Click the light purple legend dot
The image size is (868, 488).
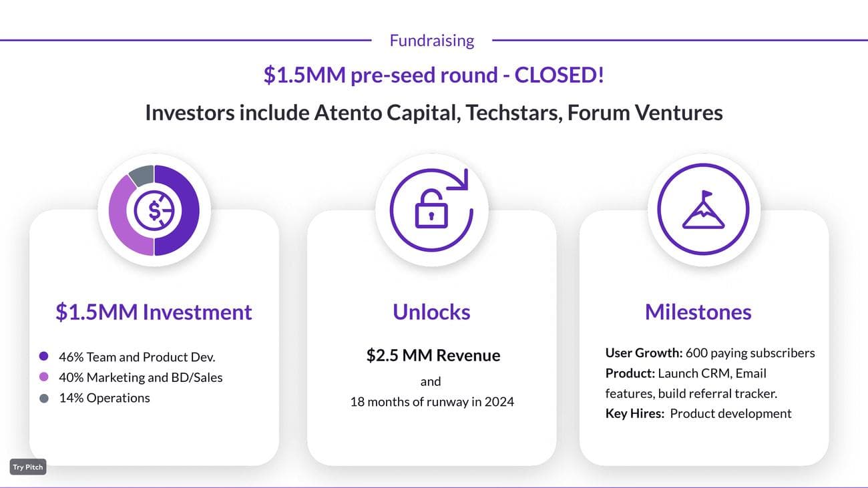(x=44, y=377)
